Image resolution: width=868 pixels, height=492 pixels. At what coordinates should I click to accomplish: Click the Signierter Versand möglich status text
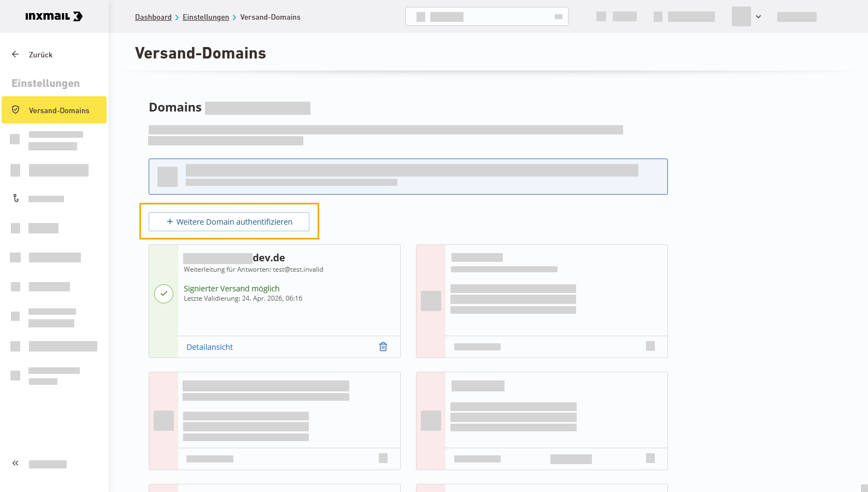point(232,289)
